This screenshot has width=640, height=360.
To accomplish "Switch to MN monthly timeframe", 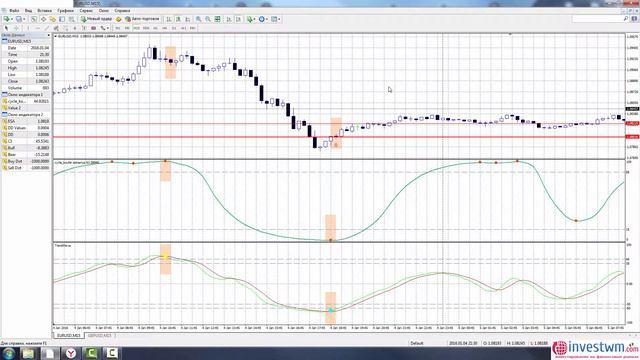I will 192,28.
